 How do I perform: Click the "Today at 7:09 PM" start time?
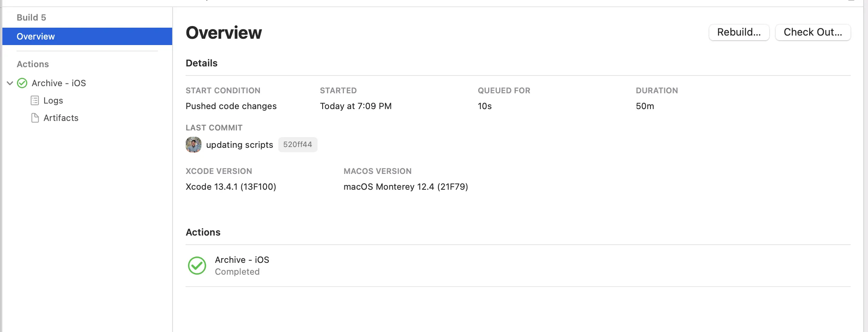click(x=355, y=106)
